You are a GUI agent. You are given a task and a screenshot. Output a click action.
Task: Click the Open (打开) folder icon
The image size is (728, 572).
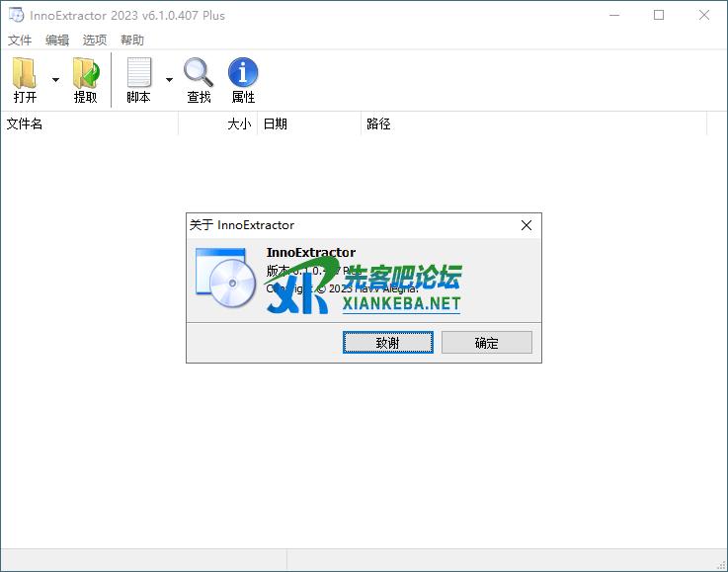click(25, 74)
